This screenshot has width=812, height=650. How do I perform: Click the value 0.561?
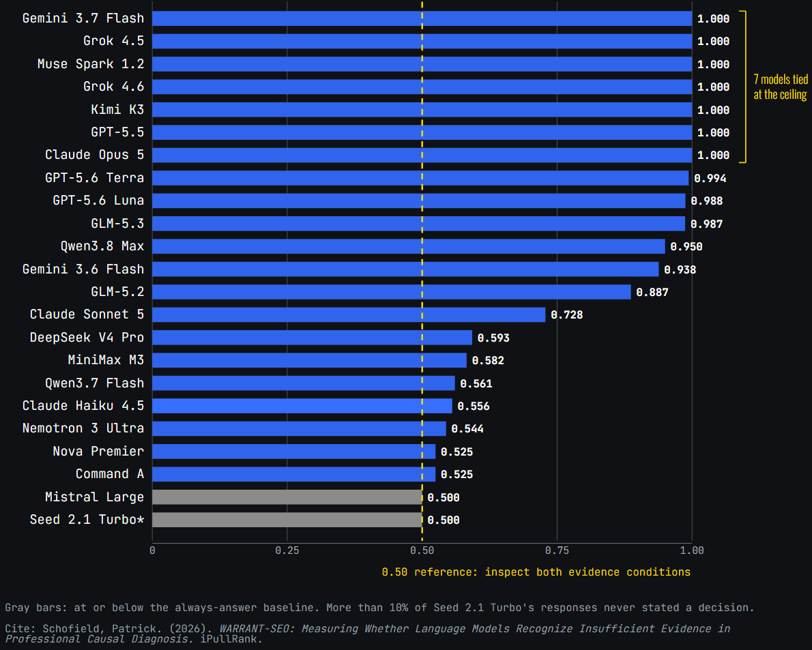(x=476, y=383)
